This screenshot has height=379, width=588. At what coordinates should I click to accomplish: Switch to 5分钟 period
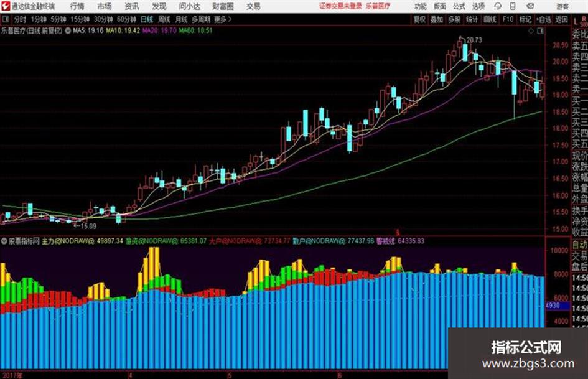point(58,19)
